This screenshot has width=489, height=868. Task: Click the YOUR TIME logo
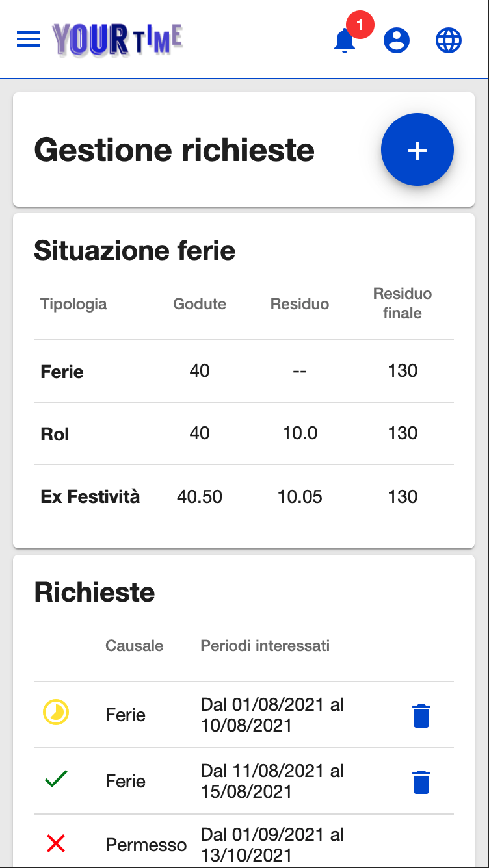[118, 40]
